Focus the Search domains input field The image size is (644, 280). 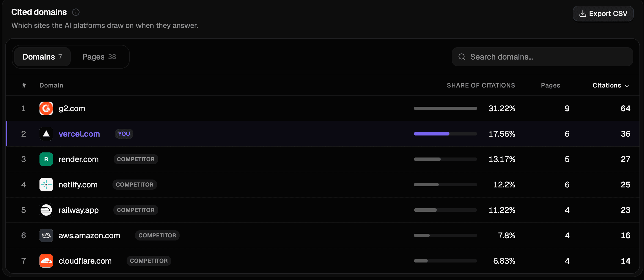pos(542,57)
